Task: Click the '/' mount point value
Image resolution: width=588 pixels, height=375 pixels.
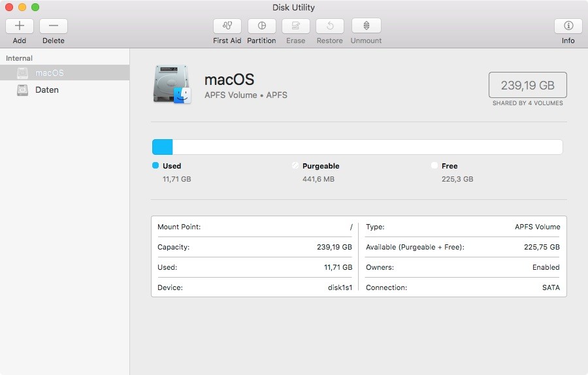Action: click(x=351, y=227)
